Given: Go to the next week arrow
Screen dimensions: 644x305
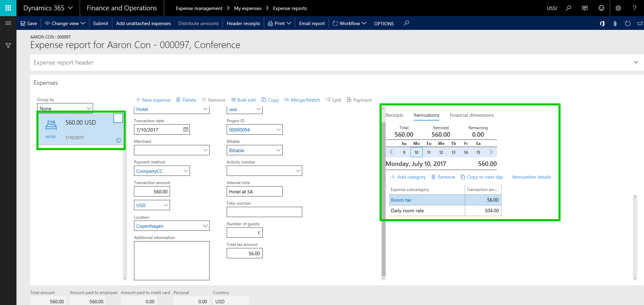Looking at the screenshot, I should 491,152.
